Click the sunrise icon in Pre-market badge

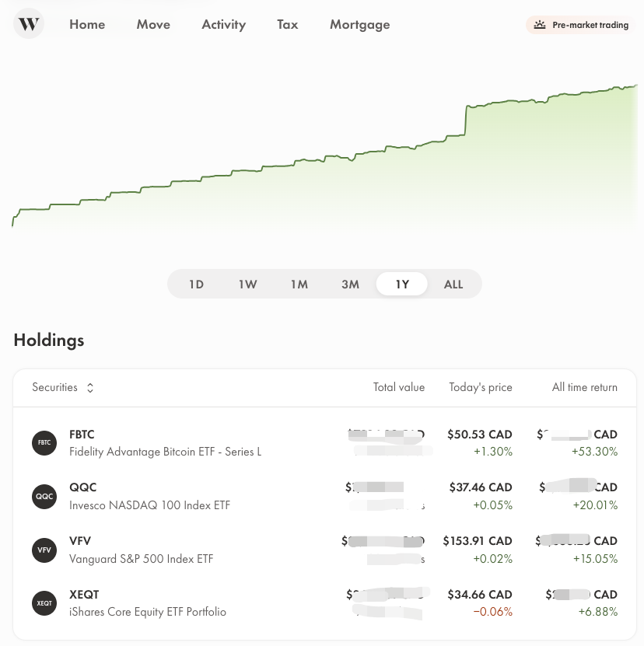tap(539, 25)
